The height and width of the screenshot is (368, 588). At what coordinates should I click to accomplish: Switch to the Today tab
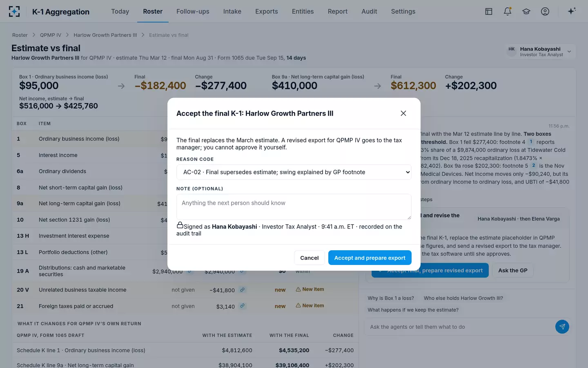tap(120, 11)
